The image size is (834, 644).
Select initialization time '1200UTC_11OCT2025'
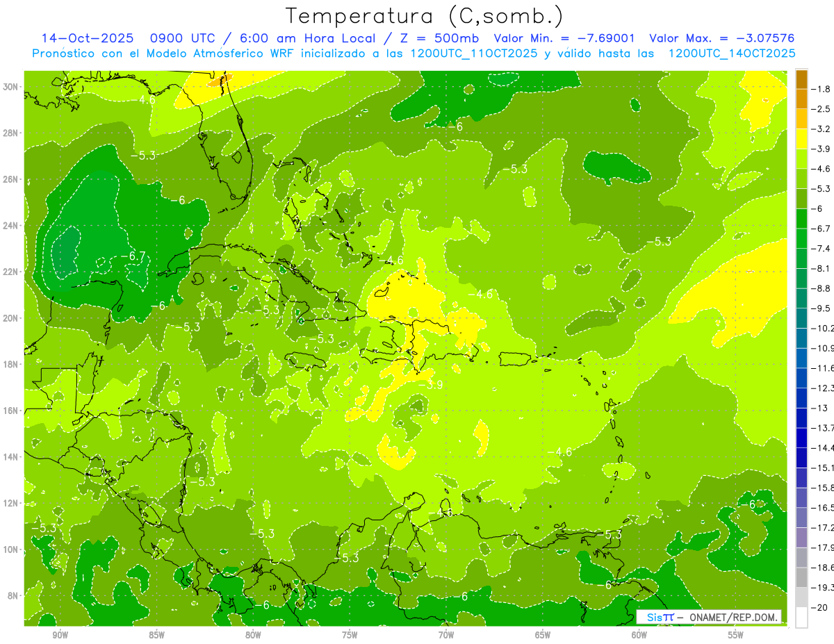click(x=474, y=53)
